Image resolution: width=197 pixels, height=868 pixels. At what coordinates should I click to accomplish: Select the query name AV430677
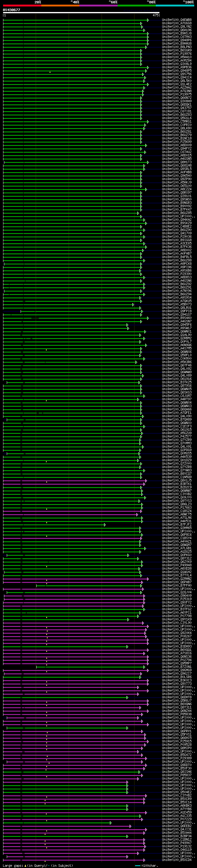[x=11, y=10]
